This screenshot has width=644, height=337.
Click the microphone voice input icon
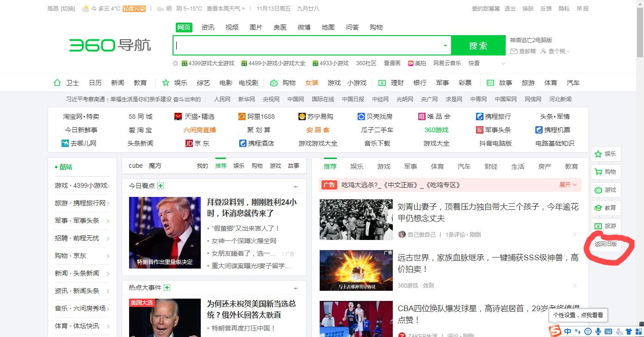598,331
